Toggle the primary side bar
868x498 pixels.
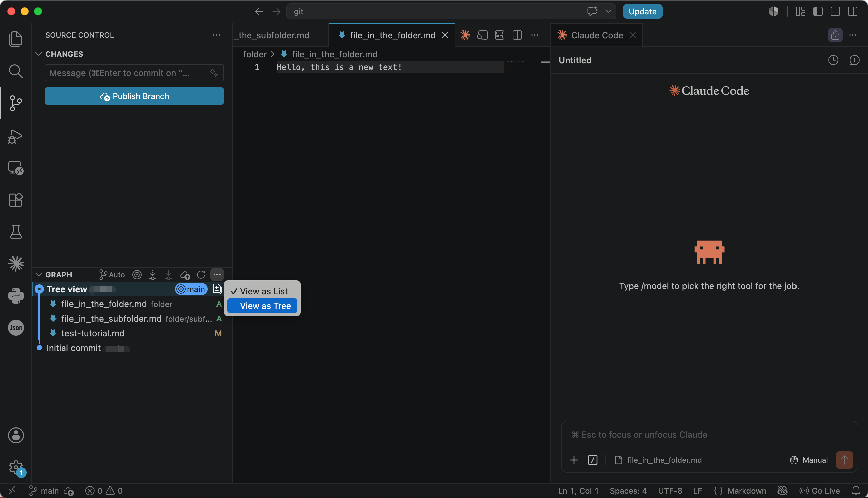[818, 12]
